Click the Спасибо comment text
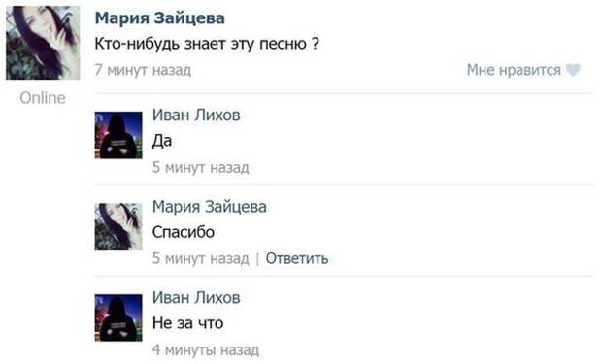Image resolution: width=602 pixels, height=364 pixels. coord(184,232)
